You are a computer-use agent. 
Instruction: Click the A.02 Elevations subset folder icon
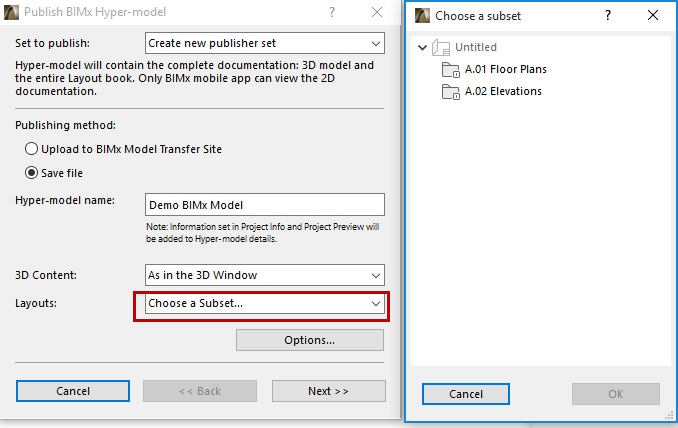(x=450, y=92)
